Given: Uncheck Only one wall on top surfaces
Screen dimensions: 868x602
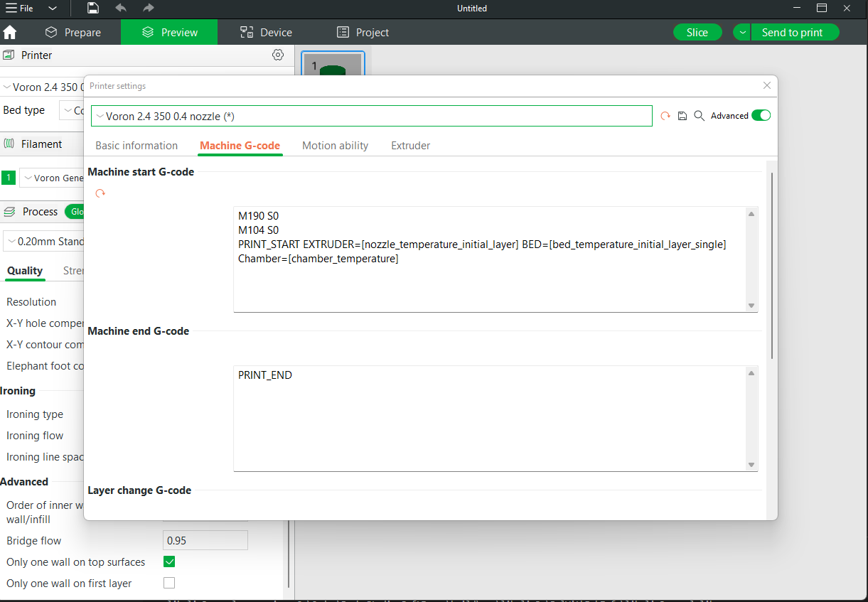Looking at the screenshot, I should coord(169,562).
